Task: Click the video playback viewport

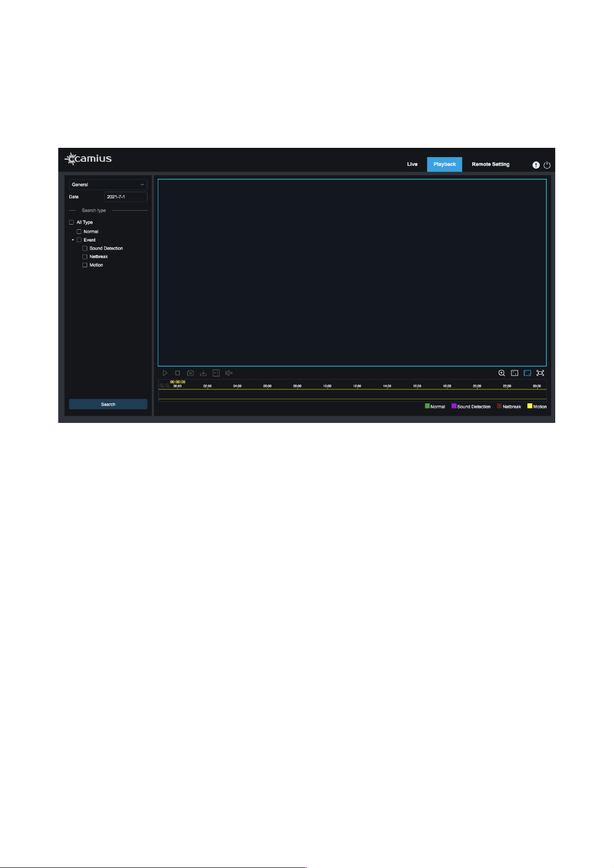Action: point(352,273)
